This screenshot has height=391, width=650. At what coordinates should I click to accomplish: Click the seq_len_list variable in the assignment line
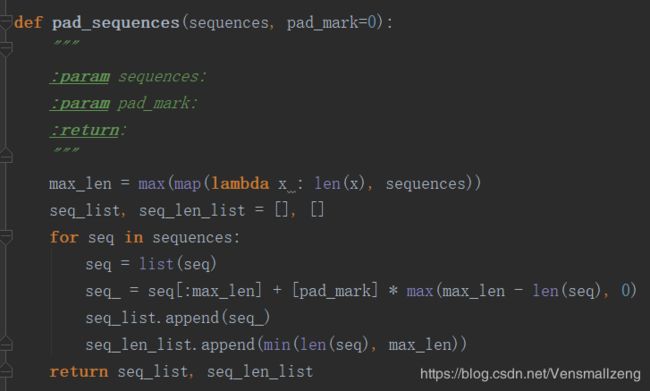[x=192, y=211]
